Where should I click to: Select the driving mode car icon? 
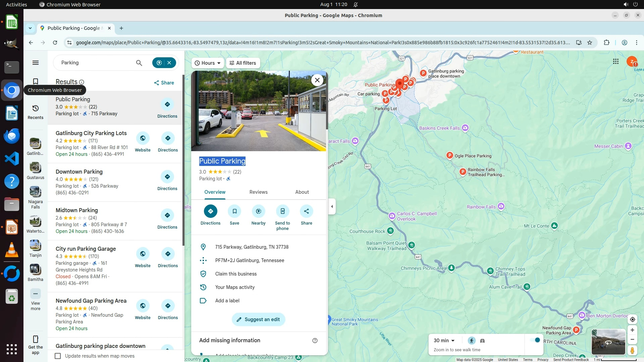click(482, 341)
